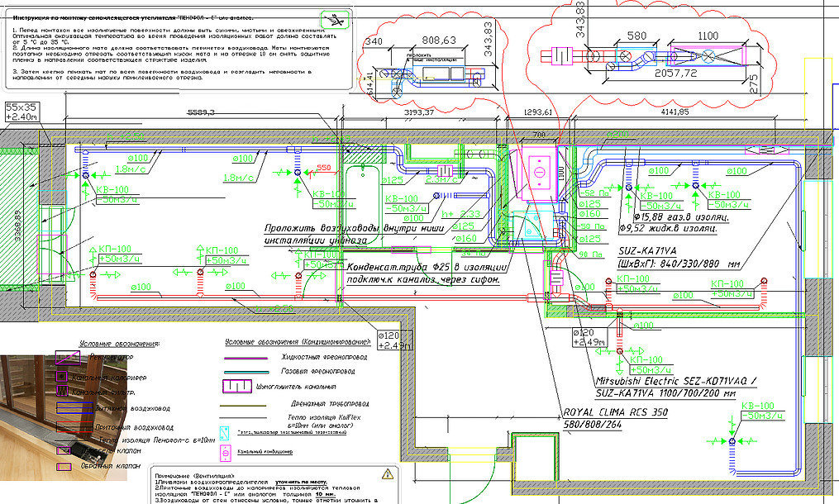Viewport: 839px width, 504px height.
Task: Select the cyan heat exchanger legend icon
Action: tap(226, 432)
